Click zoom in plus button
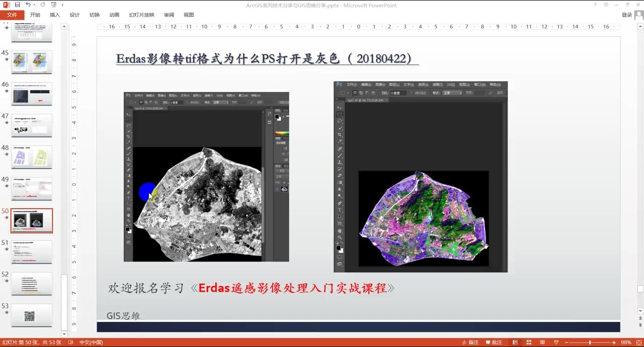Viewport: 644px width, 347px height. click(614, 342)
